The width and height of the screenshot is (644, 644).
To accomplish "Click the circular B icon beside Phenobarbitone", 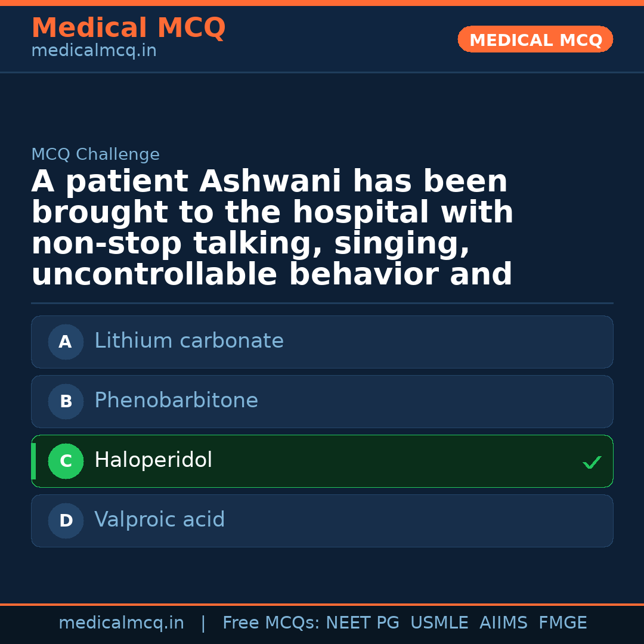I will point(66,401).
